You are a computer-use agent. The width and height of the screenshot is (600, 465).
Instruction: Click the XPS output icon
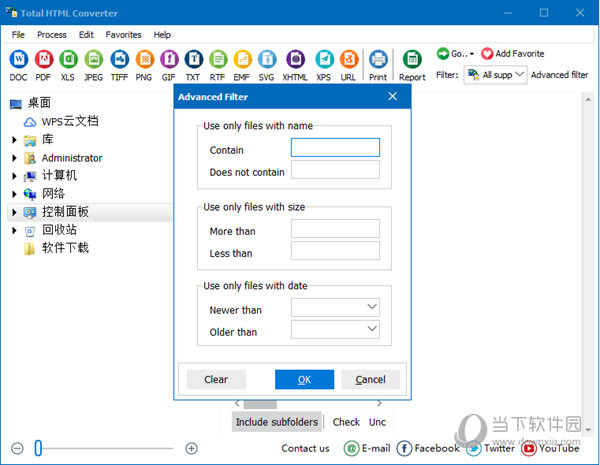324,59
